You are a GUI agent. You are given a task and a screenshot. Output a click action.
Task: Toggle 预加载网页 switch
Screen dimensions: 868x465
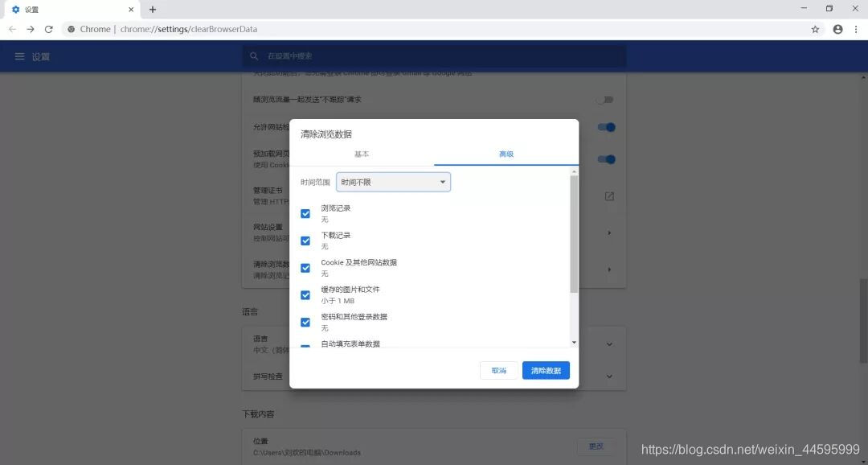606,159
